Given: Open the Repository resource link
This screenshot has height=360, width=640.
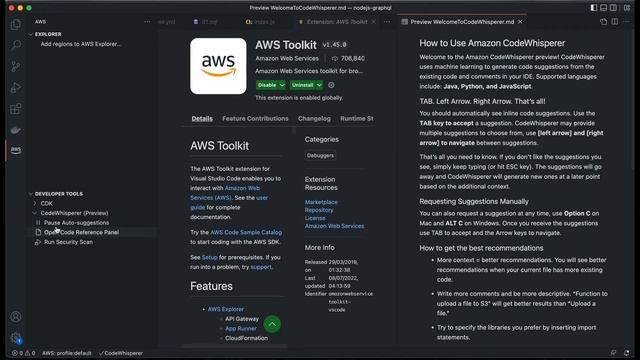Looking at the screenshot, I should 319,210.
